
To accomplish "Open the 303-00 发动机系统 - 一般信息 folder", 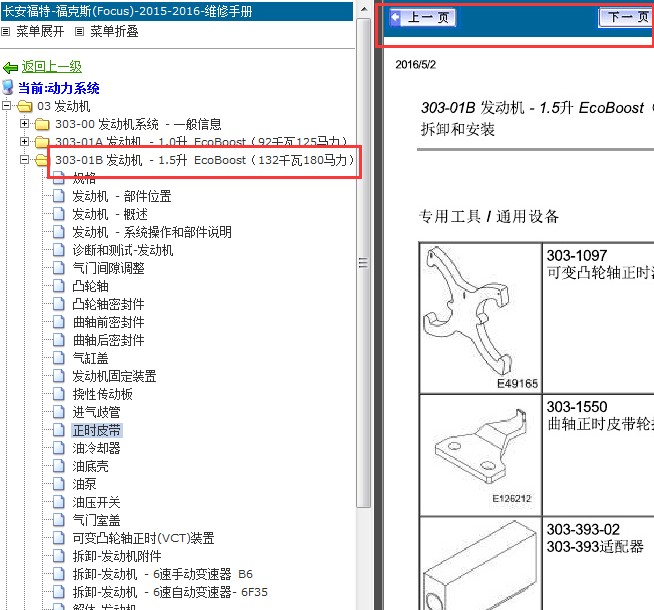I will pyautogui.click(x=138, y=124).
